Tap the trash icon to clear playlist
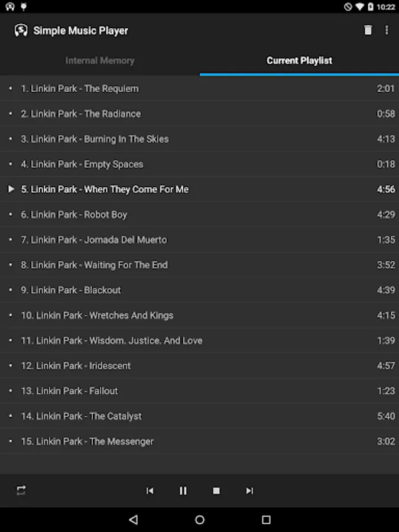Screen dimensions: 399x532 point(368,30)
